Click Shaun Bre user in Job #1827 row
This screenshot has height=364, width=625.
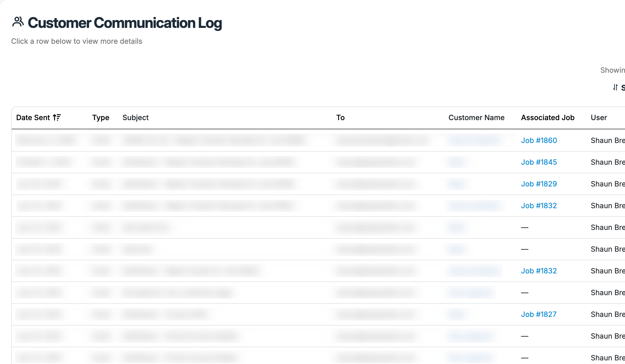click(x=607, y=314)
